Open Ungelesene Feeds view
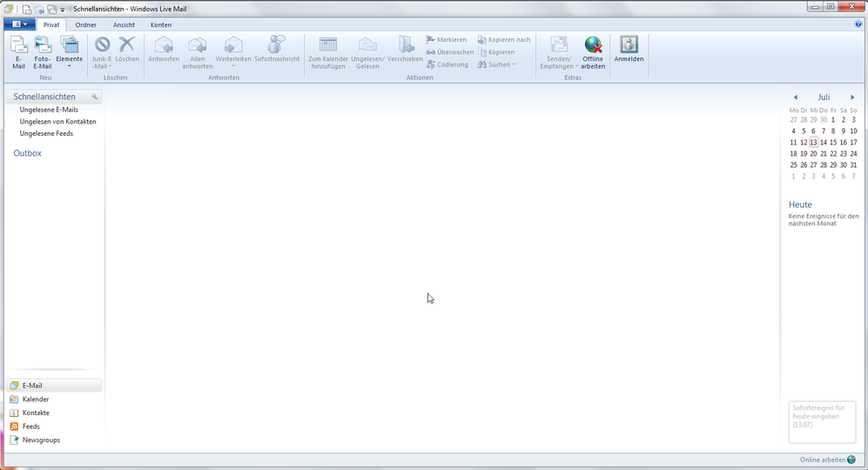The width and height of the screenshot is (868, 470). 46,133
